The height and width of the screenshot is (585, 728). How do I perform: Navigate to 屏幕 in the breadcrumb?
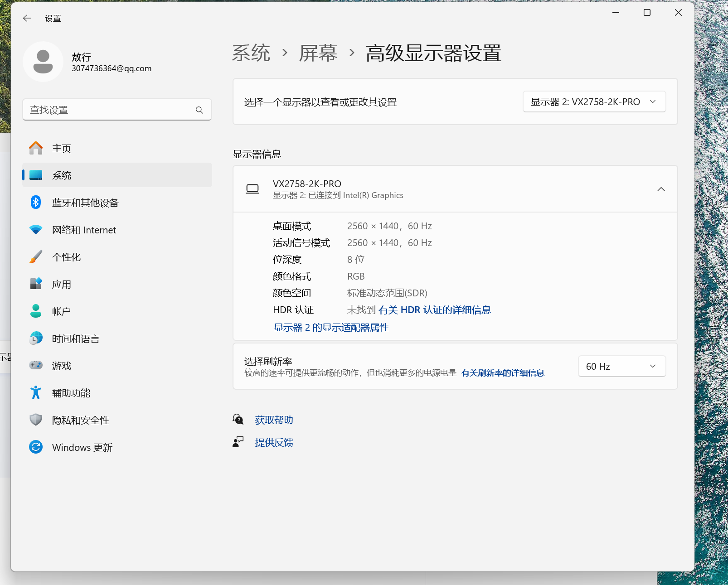pyautogui.click(x=318, y=53)
